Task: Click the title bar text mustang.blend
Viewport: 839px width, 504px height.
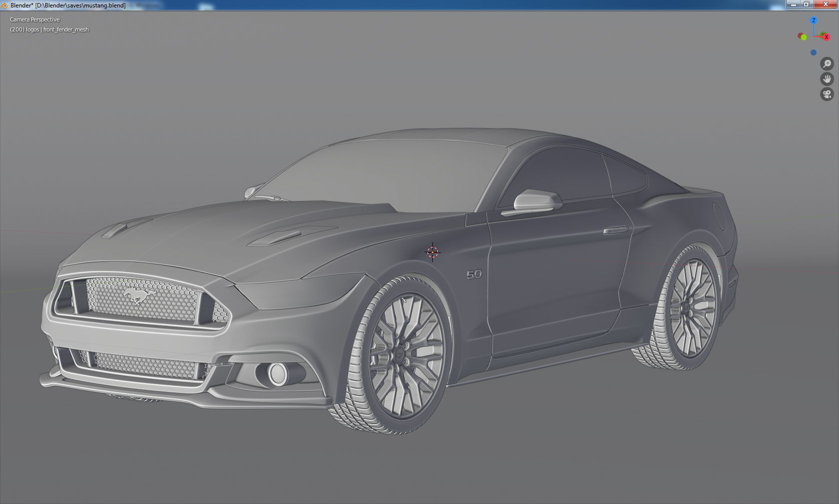Action: [104, 5]
